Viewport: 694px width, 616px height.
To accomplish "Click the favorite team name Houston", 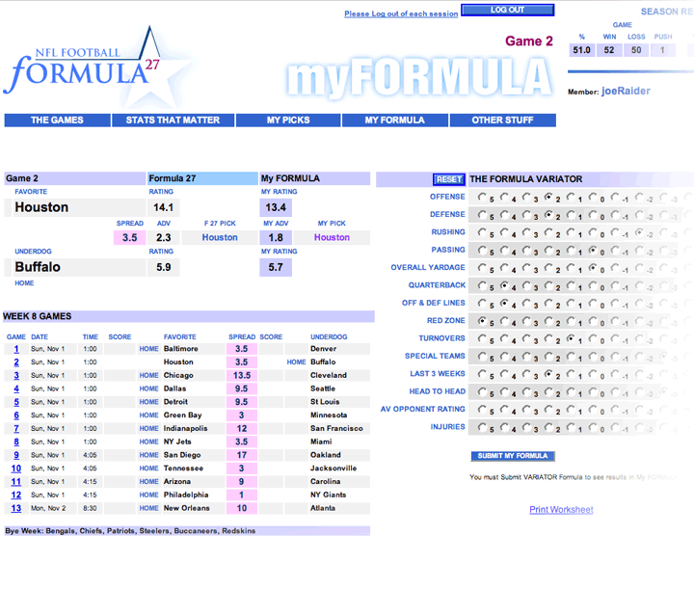I will pyautogui.click(x=41, y=207).
